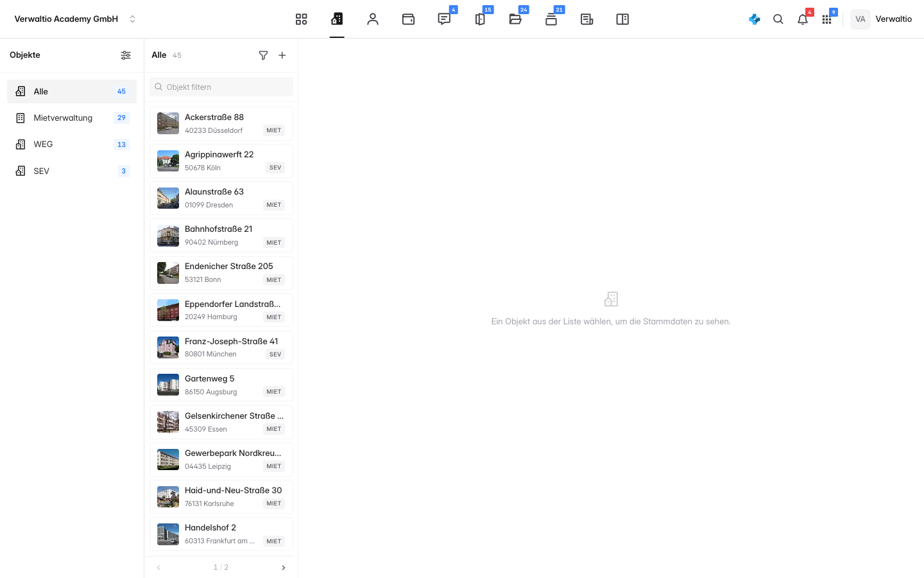Select the WEG category
This screenshot has width=924, height=578.
[x=72, y=144]
